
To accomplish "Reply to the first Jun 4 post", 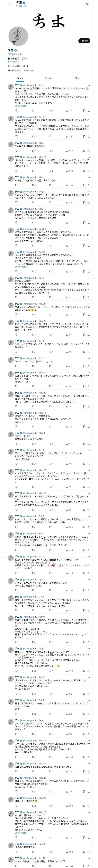I will click(16, 111).
